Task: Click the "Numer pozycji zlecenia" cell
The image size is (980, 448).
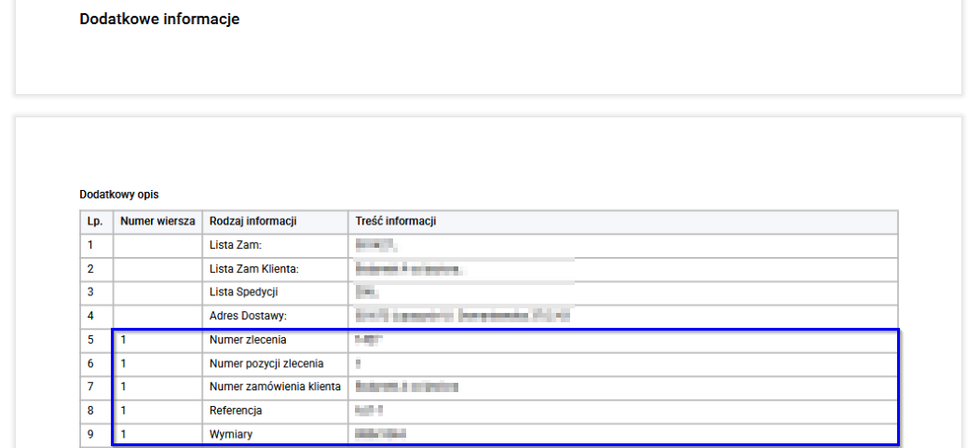Action: pyautogui.click(x=275, y=363)
